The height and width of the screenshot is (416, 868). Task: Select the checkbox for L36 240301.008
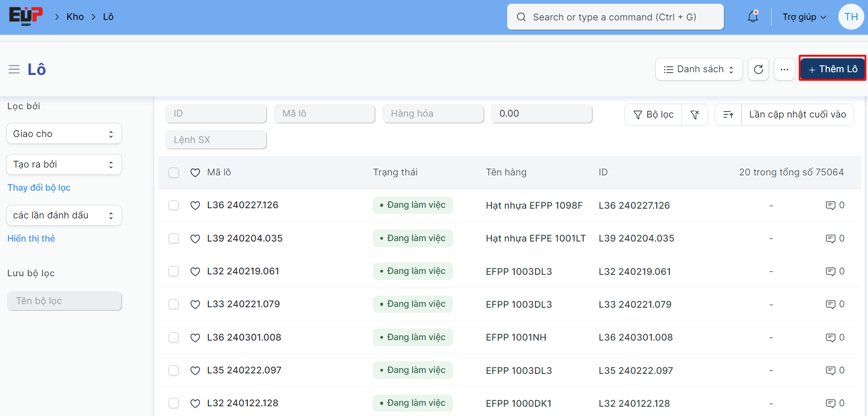click(x=174, y=337)
